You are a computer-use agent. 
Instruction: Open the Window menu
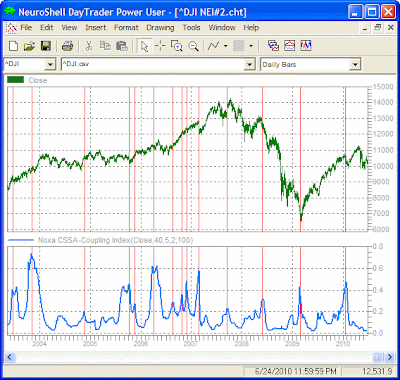pos(222,28)
